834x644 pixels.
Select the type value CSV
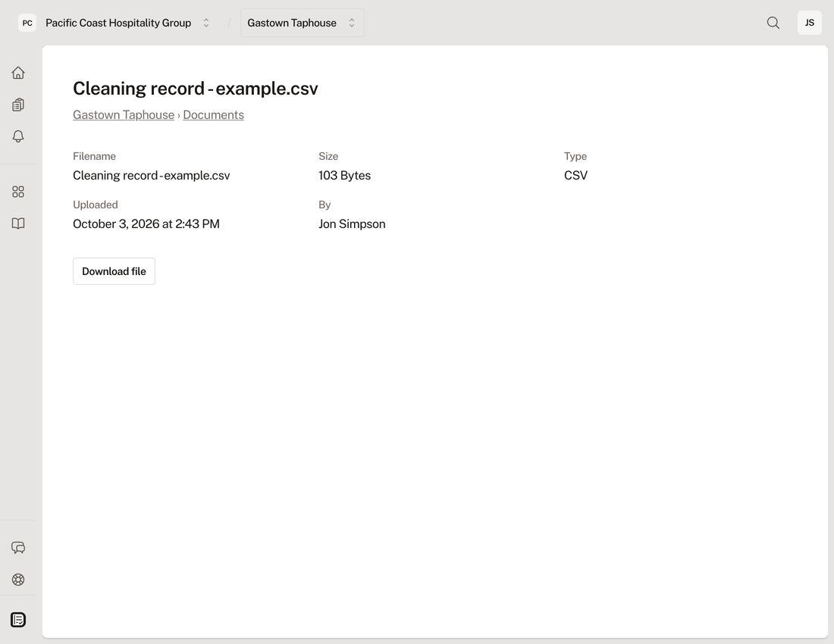[x=575, y=175]
